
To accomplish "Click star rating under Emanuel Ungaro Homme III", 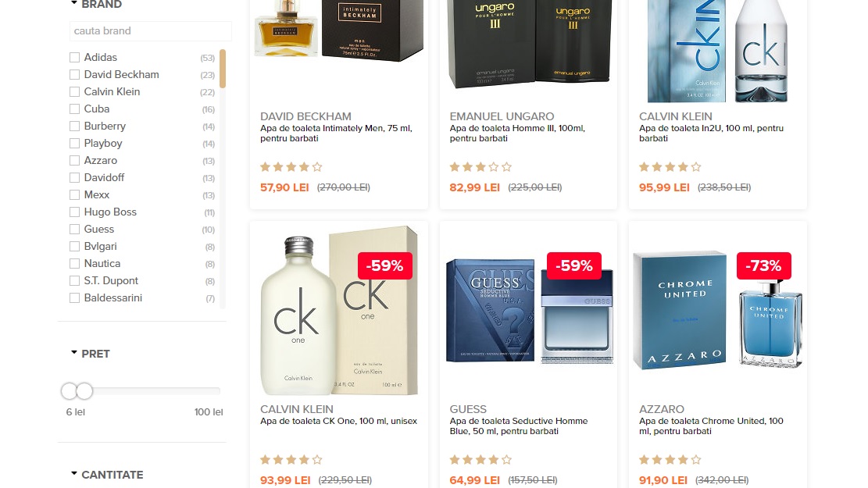I will point(480,166).
